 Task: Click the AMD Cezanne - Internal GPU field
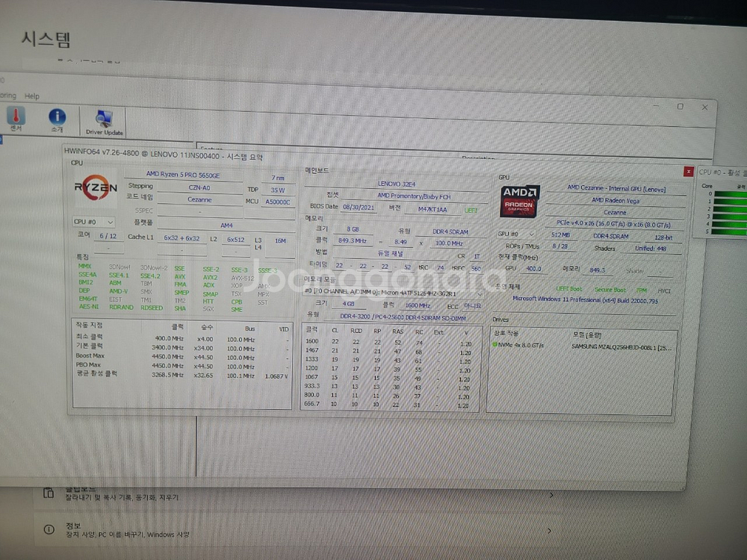coord(616,189)
